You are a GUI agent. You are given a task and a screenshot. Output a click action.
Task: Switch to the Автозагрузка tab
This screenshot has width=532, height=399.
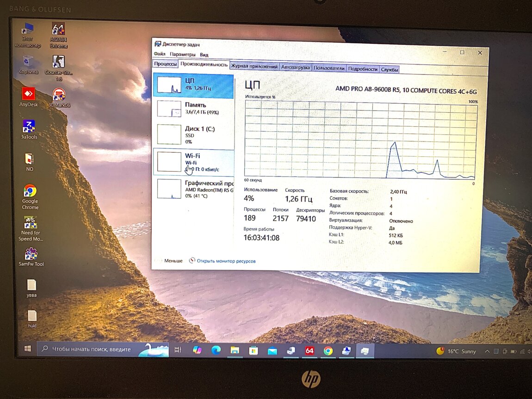coord(296,68)
